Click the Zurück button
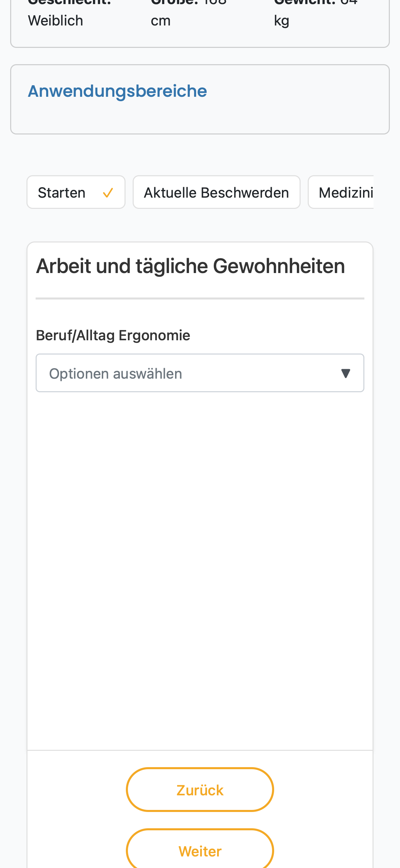400x868 pixels. (200, 790)
